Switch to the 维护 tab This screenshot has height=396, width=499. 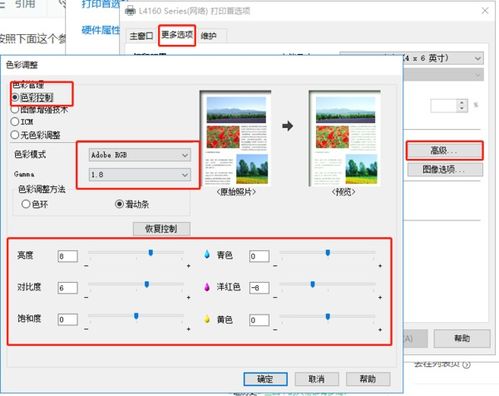[x=209, y=36]
